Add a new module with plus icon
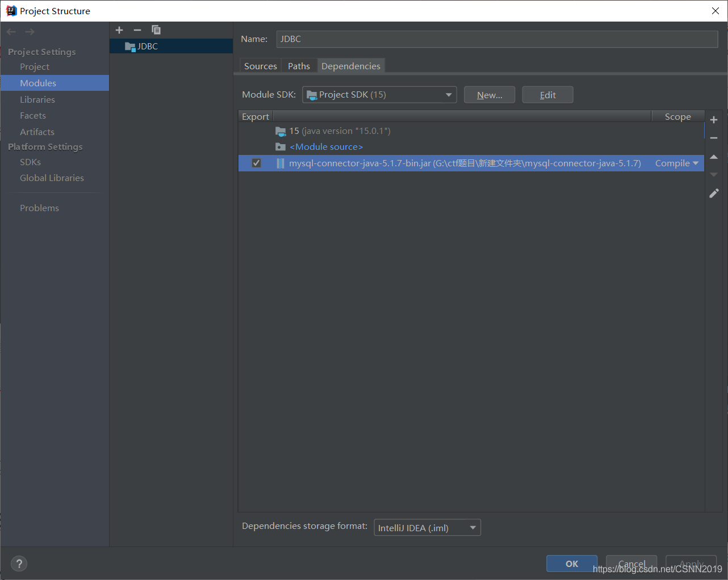728x580 pixels. point(119,30)
